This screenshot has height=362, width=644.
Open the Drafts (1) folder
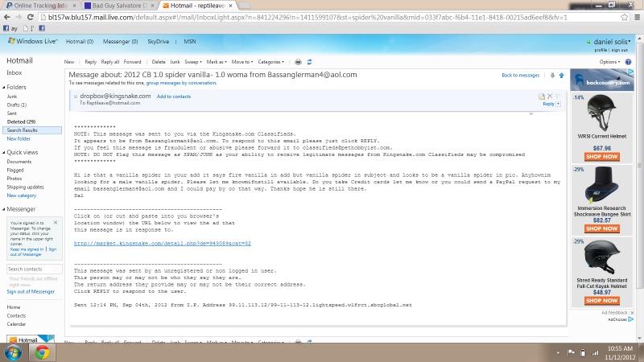(17, 105)
